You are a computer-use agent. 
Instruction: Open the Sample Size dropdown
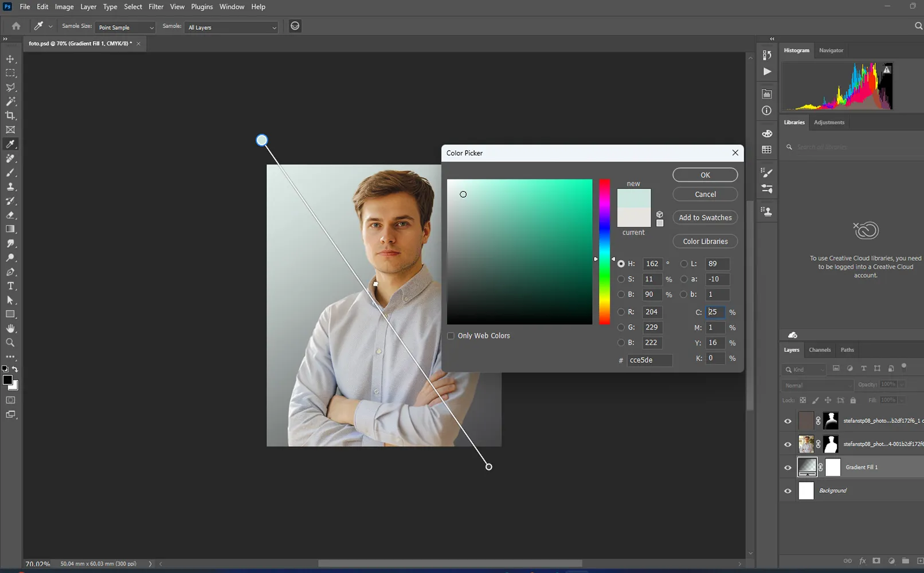[x=126, y=28]
